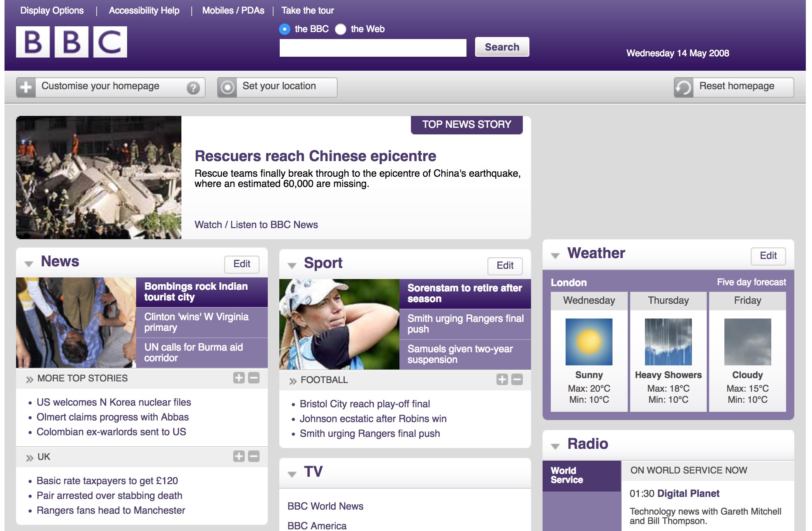The height and width of the screenshot is (531, 812).
Task: Click minus icon in FOOTBALL row
Action: [x=517, y=379]
